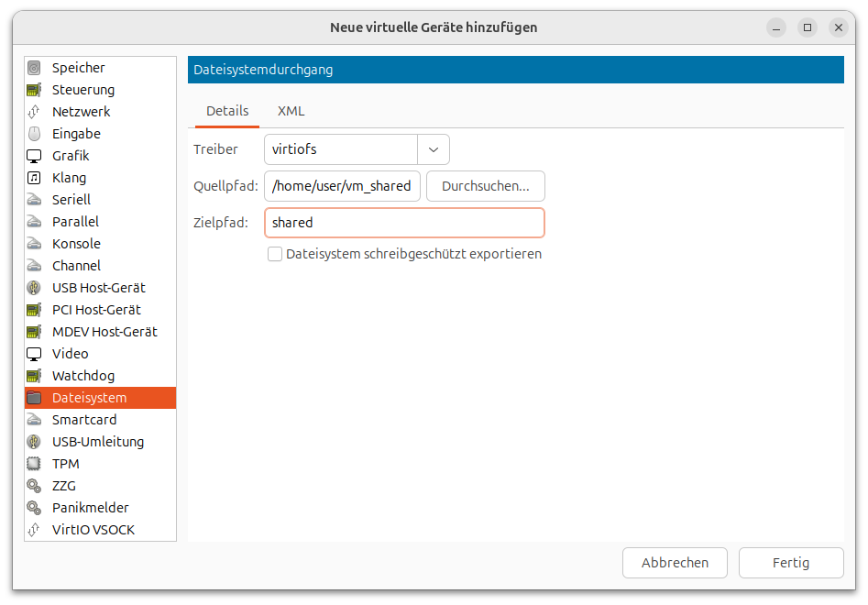Select the TPM chip icon
The image size is (868, 605).
34,464
